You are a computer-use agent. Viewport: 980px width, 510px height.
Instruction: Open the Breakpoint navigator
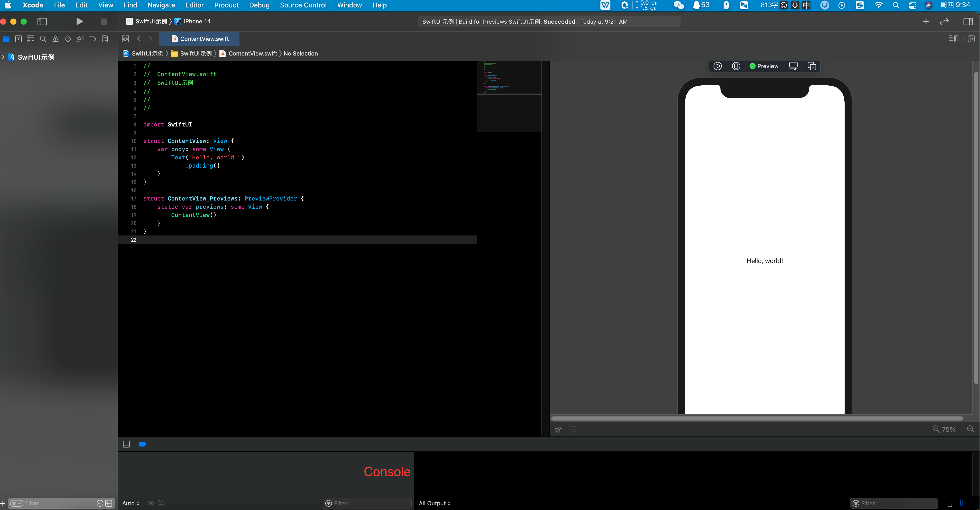tap(92, 39)
